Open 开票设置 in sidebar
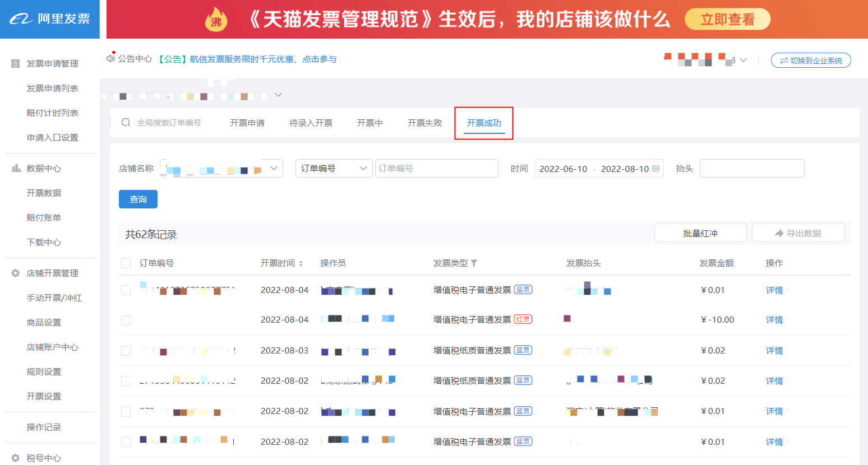This screenshot has width=868, height=465. (44, 397)
